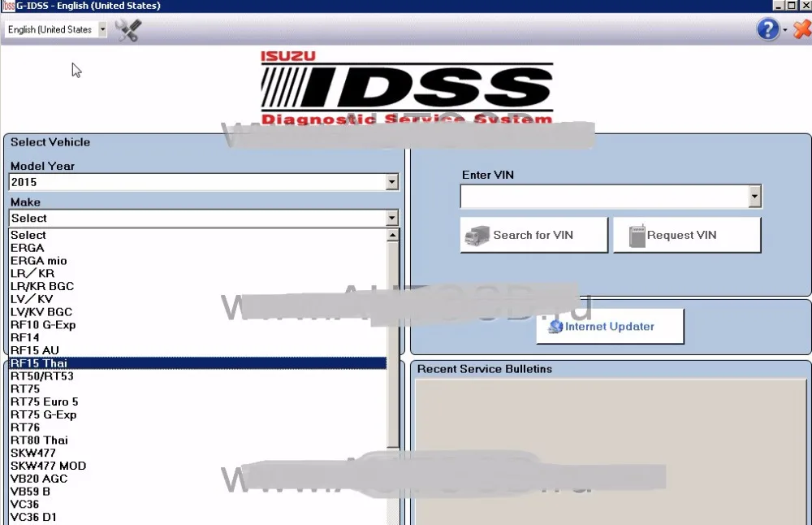Launch the Internet Updater button

(x=610, y=327)
